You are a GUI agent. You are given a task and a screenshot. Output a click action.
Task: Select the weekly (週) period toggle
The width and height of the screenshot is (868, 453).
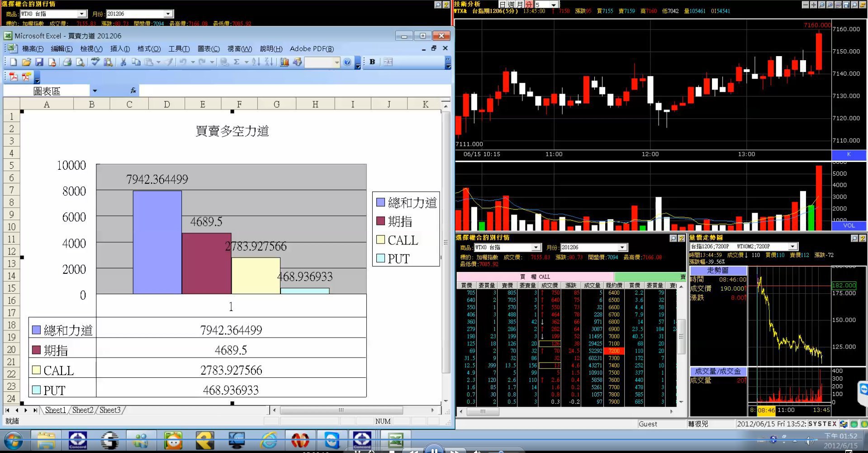(x=511, y=5)
